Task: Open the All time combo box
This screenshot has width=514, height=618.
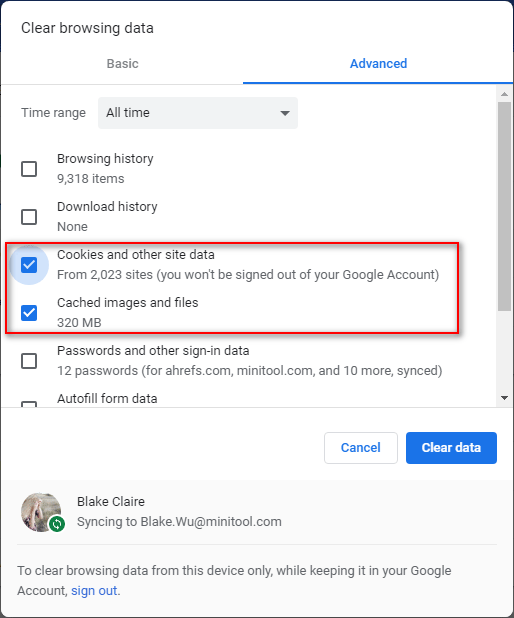Action: tap(198, 113)
